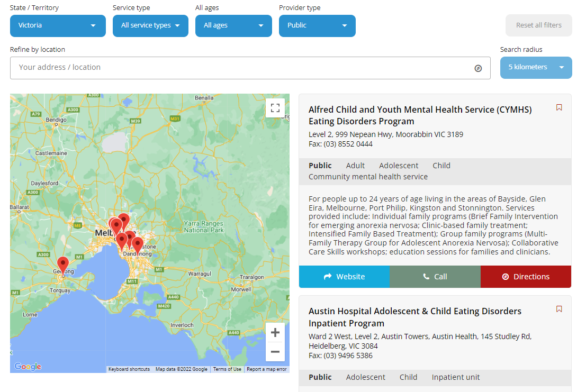The width and height of the screenshot is (586, 392).
Task: Change the 5 kilometers search radius
Action: point(536,68)
